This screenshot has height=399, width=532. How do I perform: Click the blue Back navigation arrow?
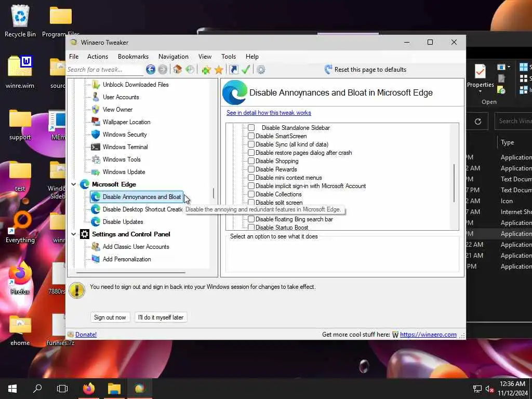pos(151,70)
